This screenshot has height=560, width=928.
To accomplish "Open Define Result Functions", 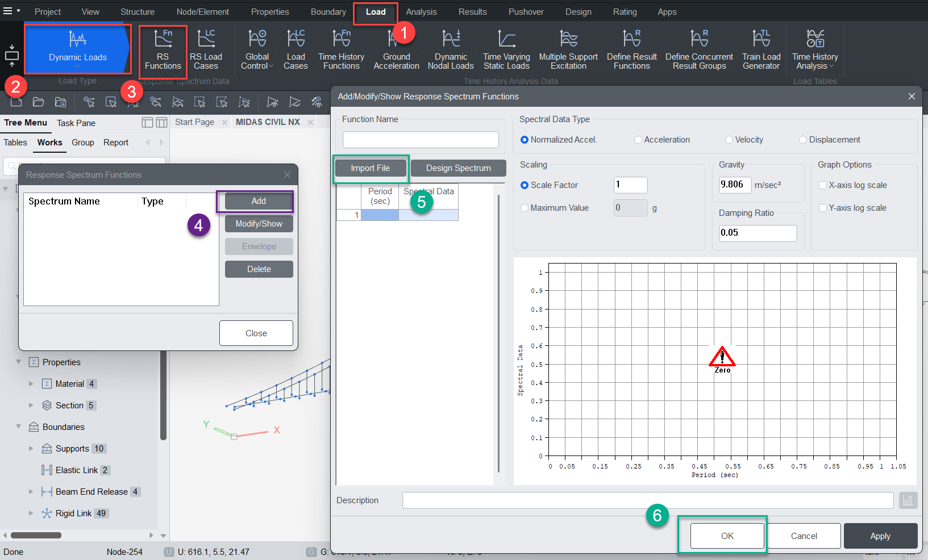I will click(631, 50).
